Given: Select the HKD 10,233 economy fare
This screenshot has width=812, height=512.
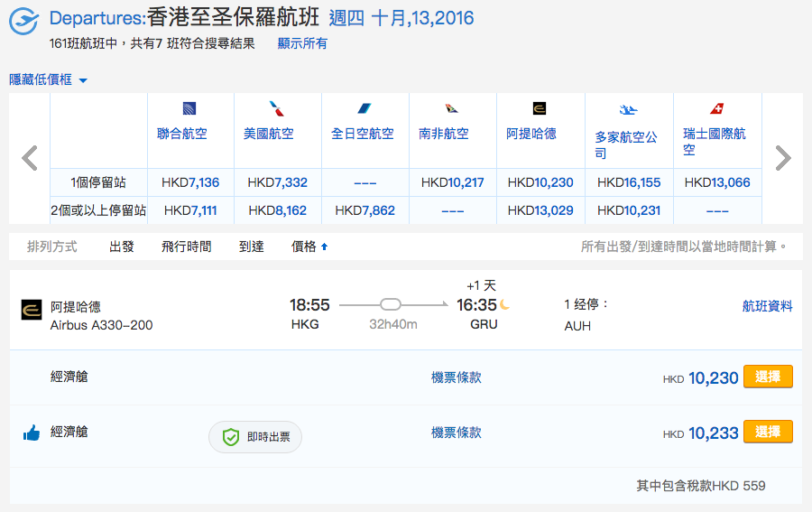Looking at the screenshot, I should tap(768, 432).
